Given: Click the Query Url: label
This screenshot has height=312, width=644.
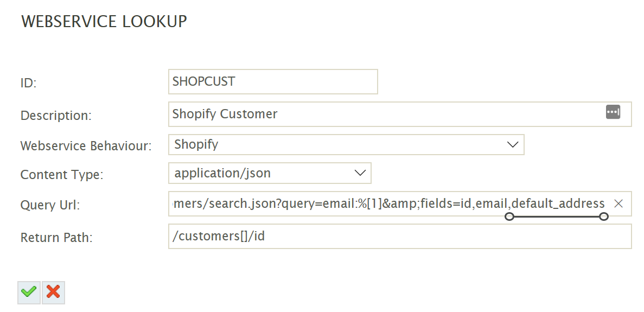Looking at the screenshot, I should click(50, 205).
